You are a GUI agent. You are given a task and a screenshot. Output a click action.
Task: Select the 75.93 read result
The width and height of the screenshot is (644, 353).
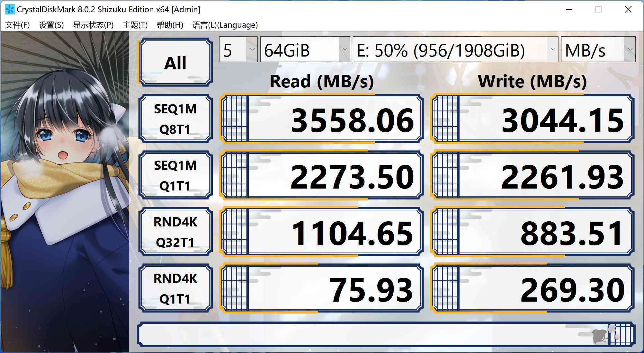pyautogui.click(x=321, y=288)
